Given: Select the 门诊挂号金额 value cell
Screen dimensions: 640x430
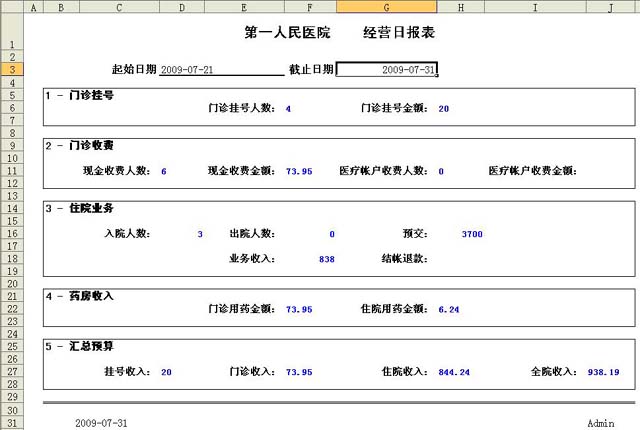Looking at the screenshot, I should 443,108.
